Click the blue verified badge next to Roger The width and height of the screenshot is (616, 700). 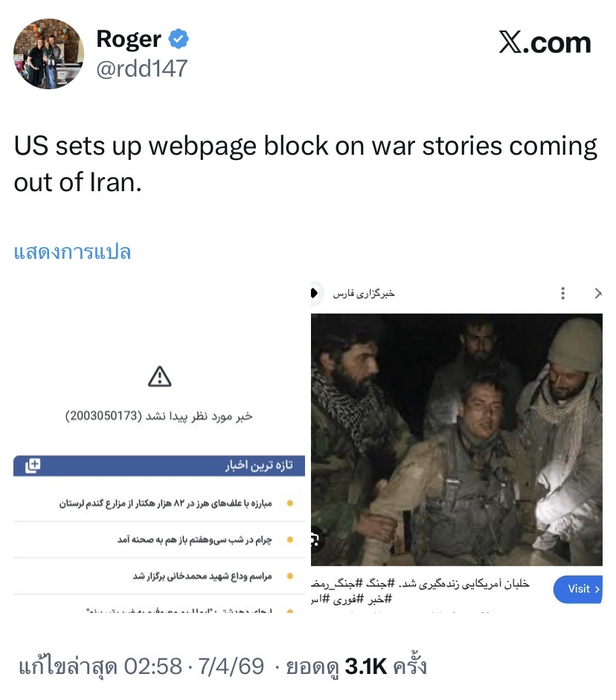pos(178,39)
